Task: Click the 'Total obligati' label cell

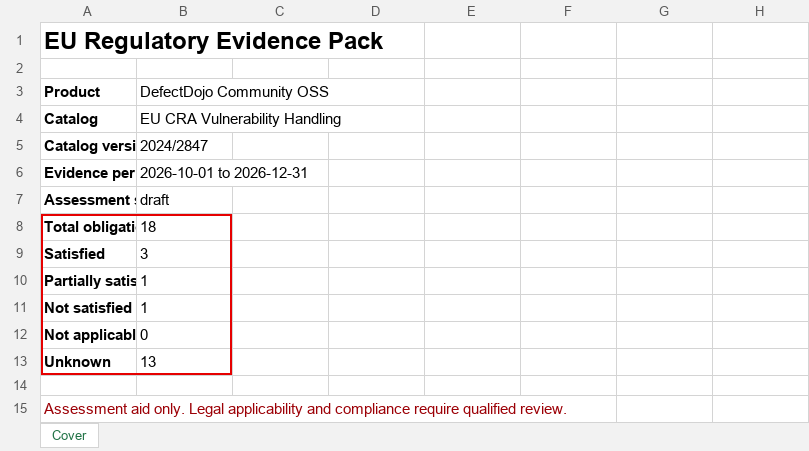Action: (x=89, y=227)
